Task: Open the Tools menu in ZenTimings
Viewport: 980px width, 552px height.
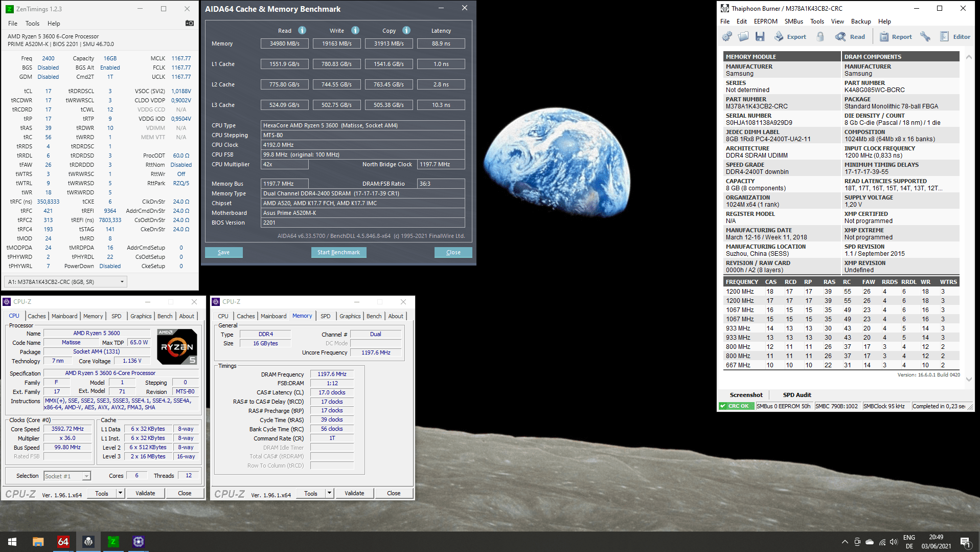Action: pos(32,24)
